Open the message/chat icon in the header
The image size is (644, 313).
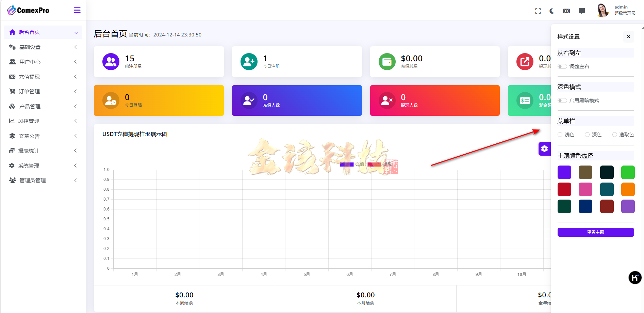(582, 11)
